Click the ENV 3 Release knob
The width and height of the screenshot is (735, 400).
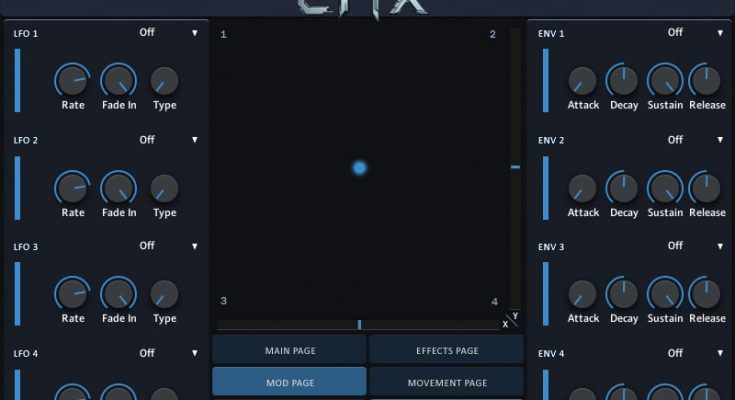[x=706, y=294]
